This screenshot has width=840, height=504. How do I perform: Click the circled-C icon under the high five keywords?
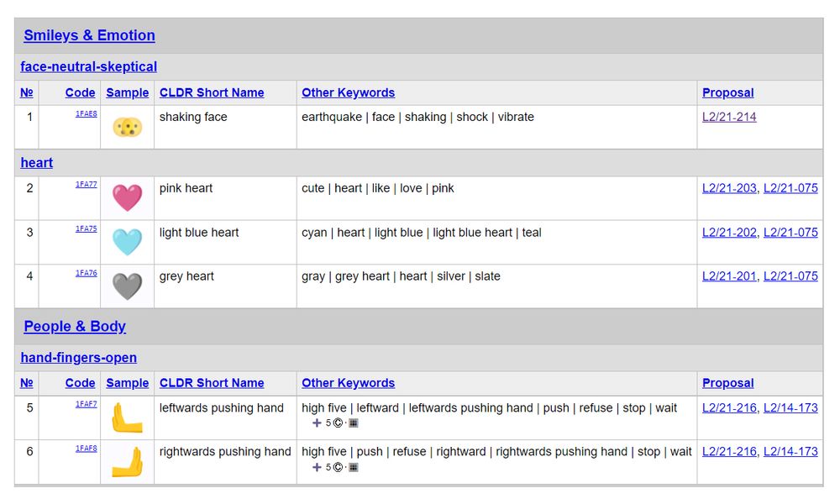tap(338, 423)
